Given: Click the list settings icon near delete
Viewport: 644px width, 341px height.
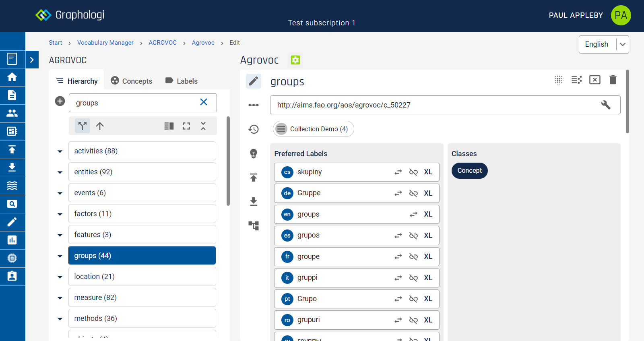Looking at the screenshot, I should [577, 80].
